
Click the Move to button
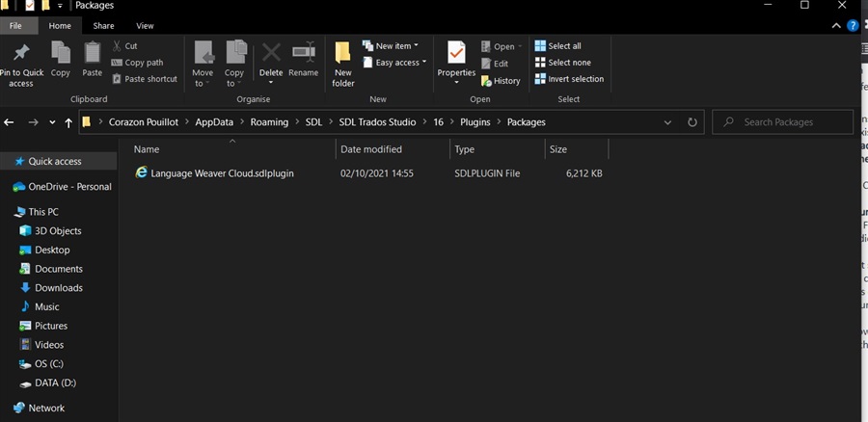pos(203,63)
